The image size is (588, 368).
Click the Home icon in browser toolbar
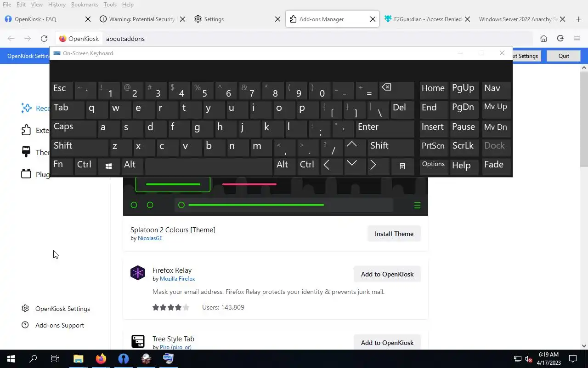point(543,39)
